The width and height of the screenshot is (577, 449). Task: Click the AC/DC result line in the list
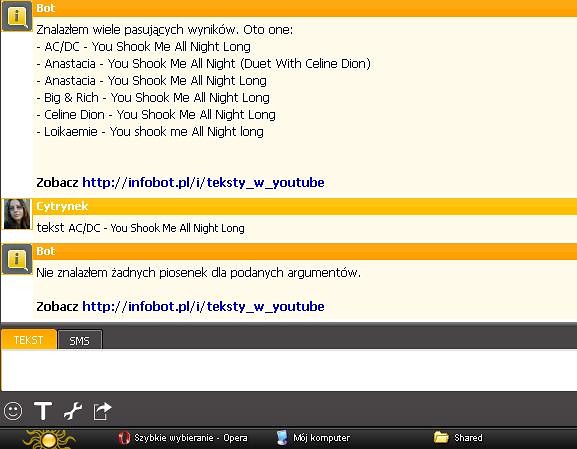click(x=144, y=47)
